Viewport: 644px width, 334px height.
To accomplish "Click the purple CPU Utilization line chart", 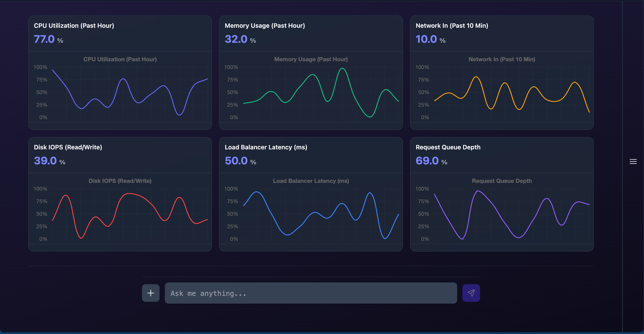I will (123, 79).
